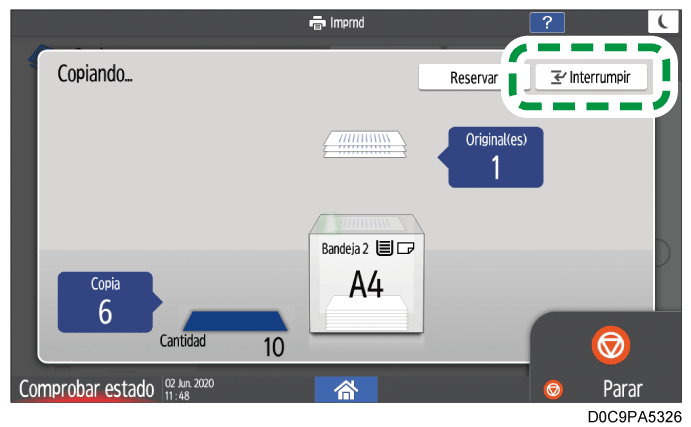The image size is (691, 427).
Task: Tap the A4 paper tray graphic
Action: pos(365,285)
